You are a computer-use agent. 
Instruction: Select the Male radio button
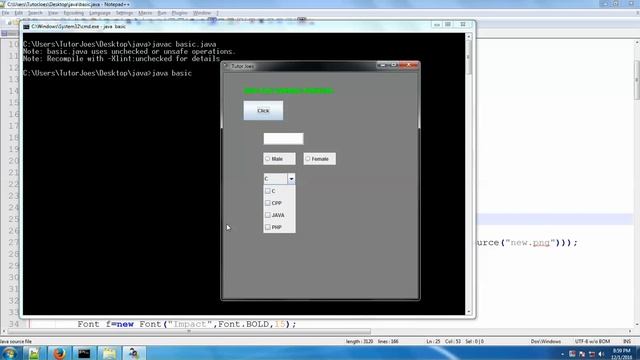(x=279, y=159)
